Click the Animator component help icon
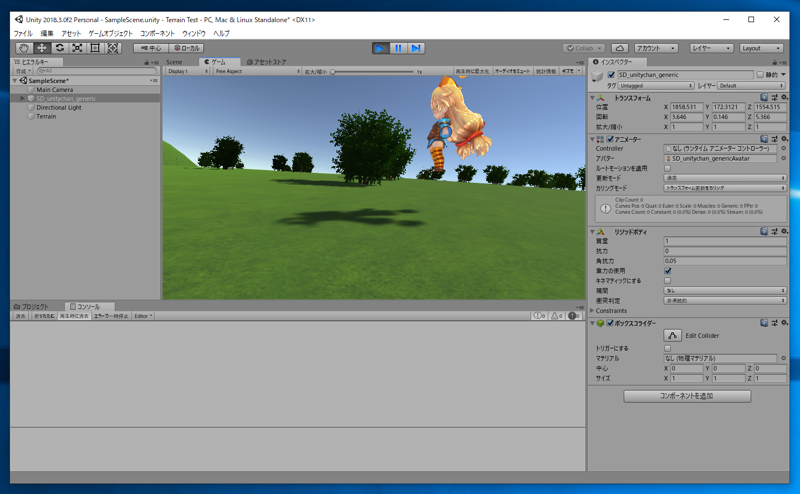Viewport: 800px width, 494px height. (x=764, y=139)
